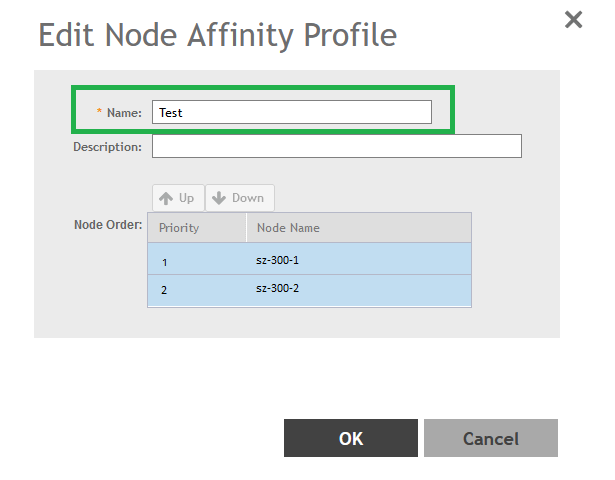615x480 pixels.
Task: Click the down arrow icon beside Down
Action: tap(220, 198)
